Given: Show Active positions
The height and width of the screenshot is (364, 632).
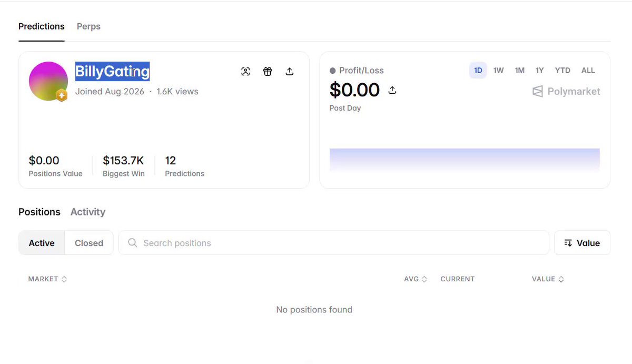Looking at the screenshot, I should pyautogui.click(x=42, y=243).
